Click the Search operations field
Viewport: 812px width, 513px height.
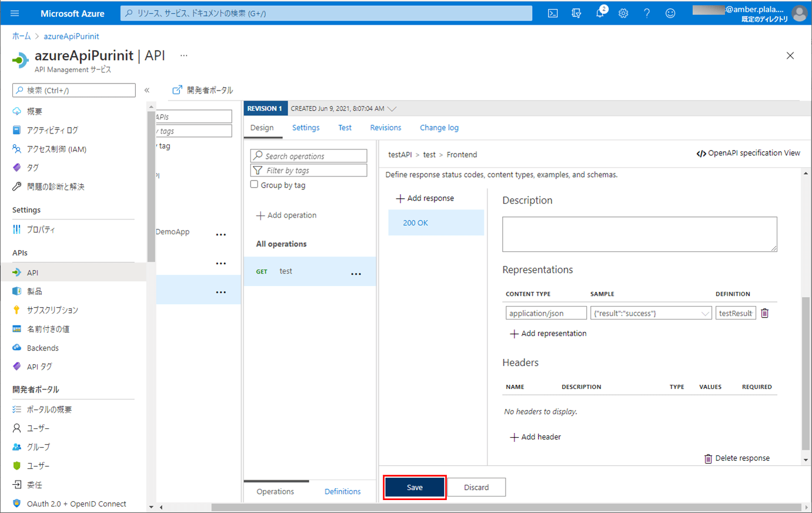[309, 156]
